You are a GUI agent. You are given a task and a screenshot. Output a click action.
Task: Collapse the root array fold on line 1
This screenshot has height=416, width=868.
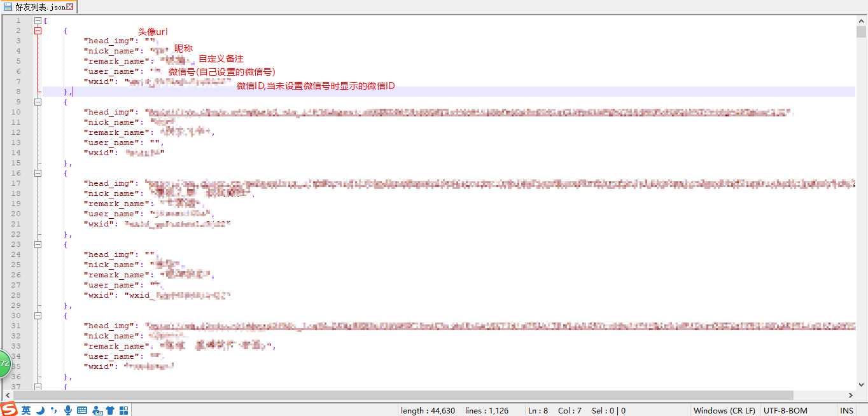coord(38,20)
